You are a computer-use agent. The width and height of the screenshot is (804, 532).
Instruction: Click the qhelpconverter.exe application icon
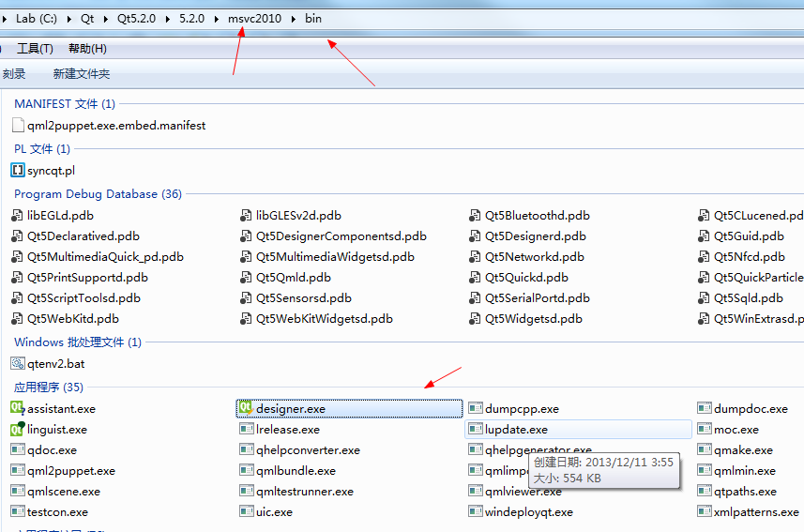[x=246, y=450]
